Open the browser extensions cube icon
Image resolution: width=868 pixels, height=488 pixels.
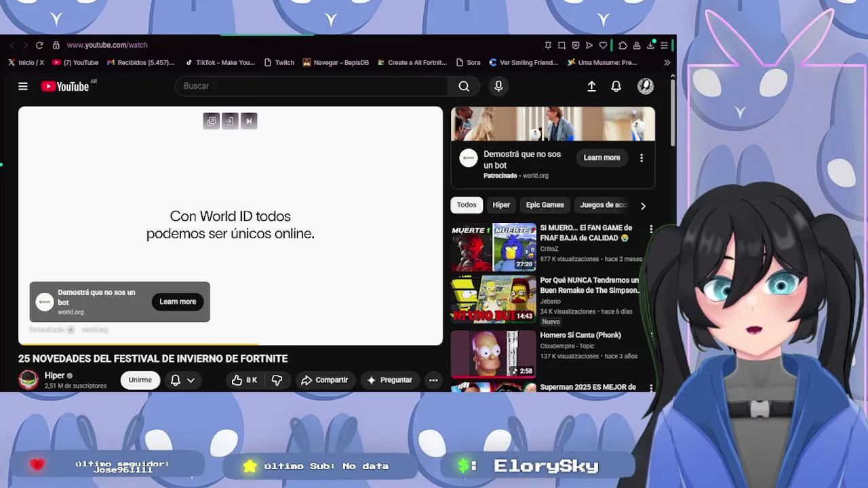(623, 45)
